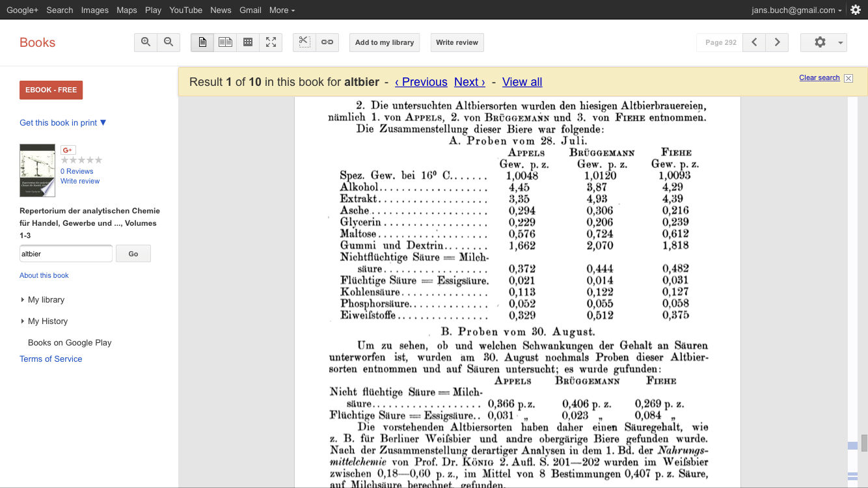Enter fullscreen reading mode

coord(271,42)
